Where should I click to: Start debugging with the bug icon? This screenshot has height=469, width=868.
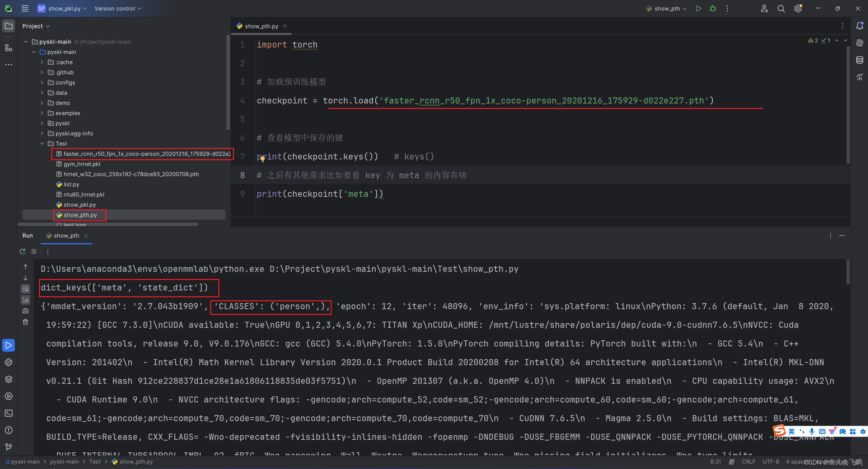point(713,8)
